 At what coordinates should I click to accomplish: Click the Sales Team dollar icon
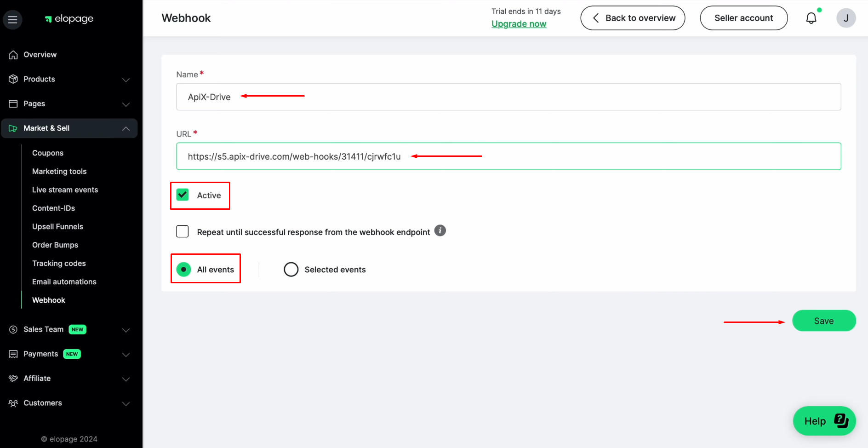[13, 329]
